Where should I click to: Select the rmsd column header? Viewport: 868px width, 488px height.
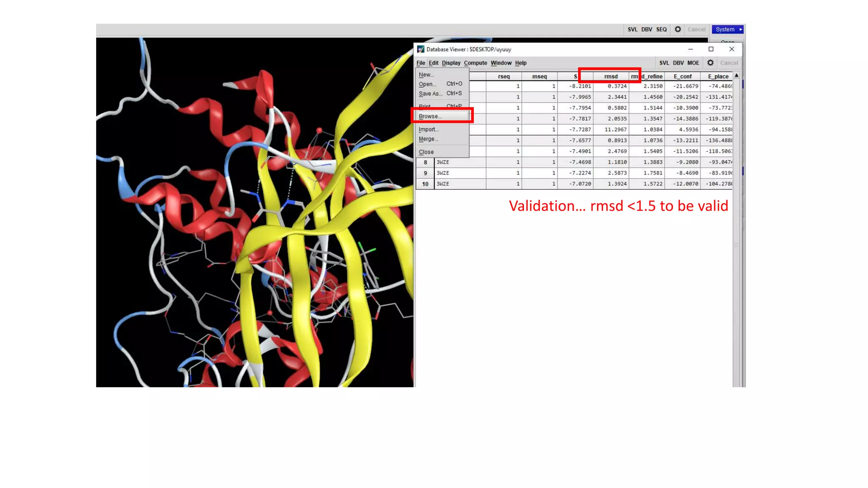pos(611,76)
